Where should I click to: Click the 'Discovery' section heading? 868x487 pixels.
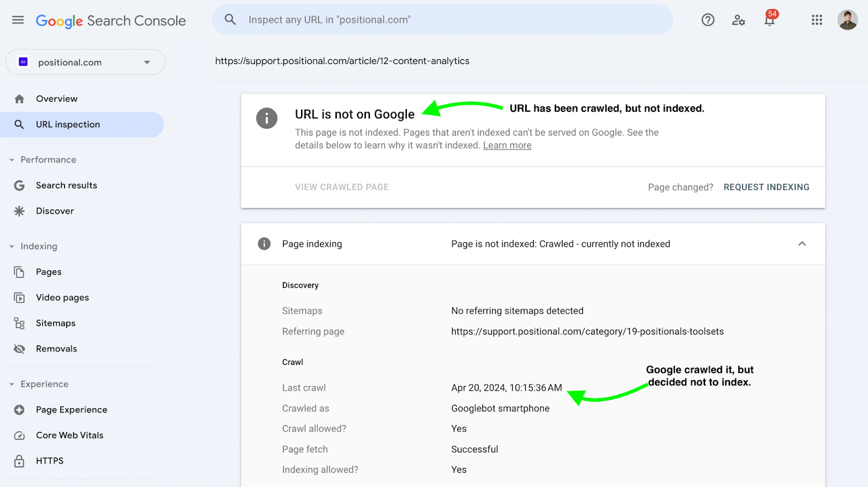[x=301, y=286]
